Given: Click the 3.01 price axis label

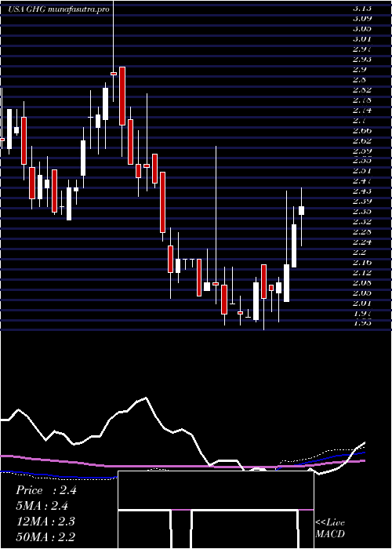Looking at the screenshot, I should pos(362,39).
